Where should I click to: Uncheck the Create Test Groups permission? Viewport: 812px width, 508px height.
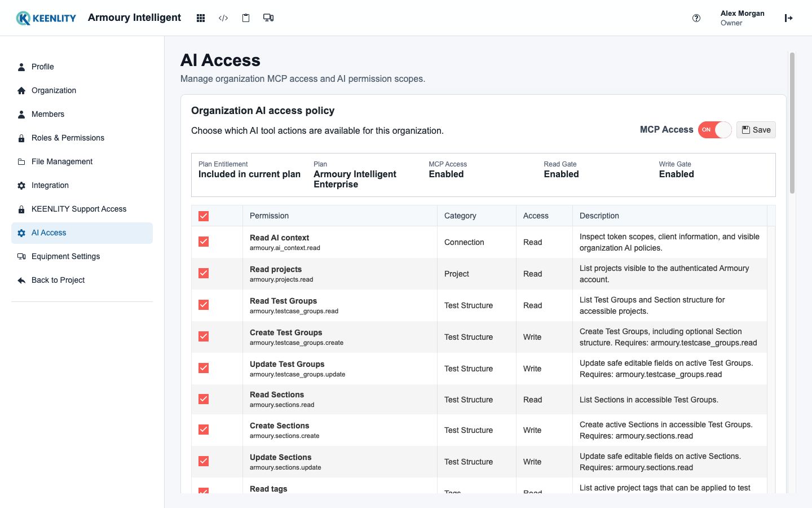(204, 336)
